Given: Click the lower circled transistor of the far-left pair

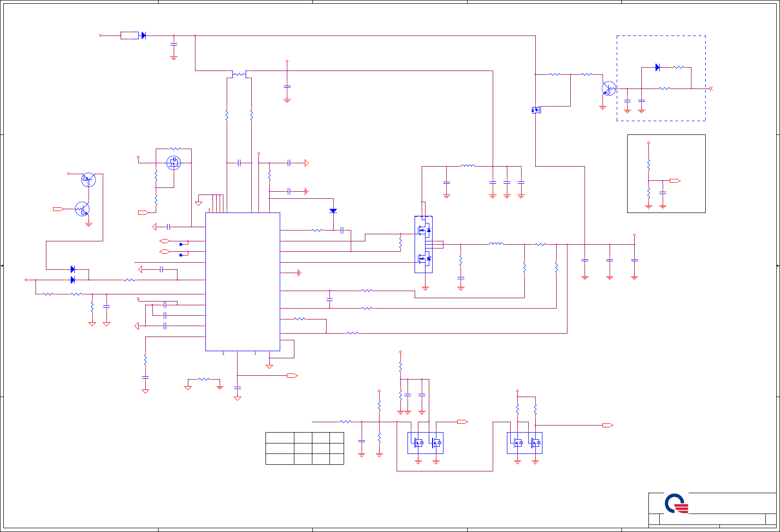Looking at the screenshot, I should [82, 209].
